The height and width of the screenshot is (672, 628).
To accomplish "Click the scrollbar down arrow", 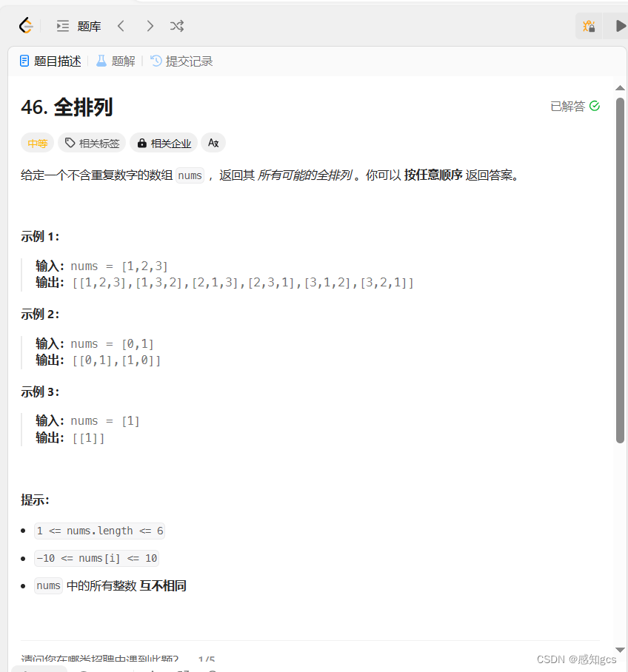I will pos(620,650).
